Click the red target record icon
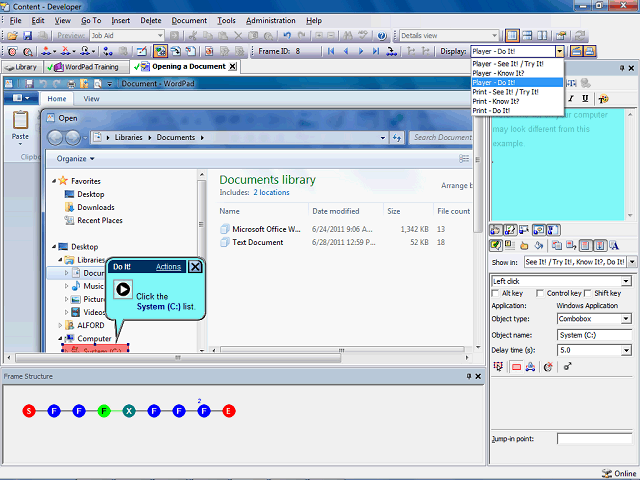The image size is (640, 480). [12, 51]
